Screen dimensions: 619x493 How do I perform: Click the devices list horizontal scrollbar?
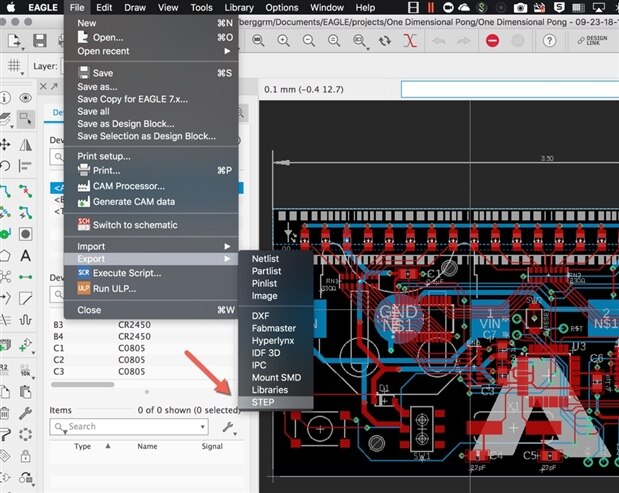pyautogui.click(x=83, y=384)
